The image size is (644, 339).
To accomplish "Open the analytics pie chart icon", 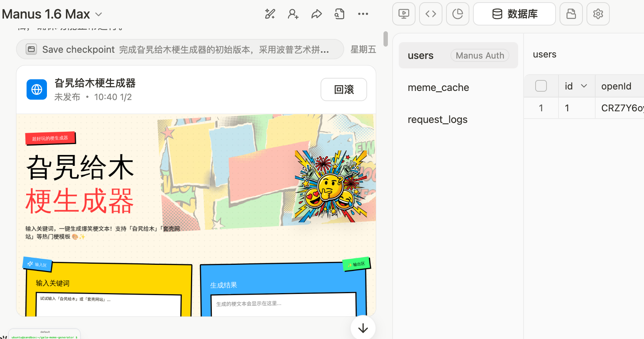I will click(457, 14).
